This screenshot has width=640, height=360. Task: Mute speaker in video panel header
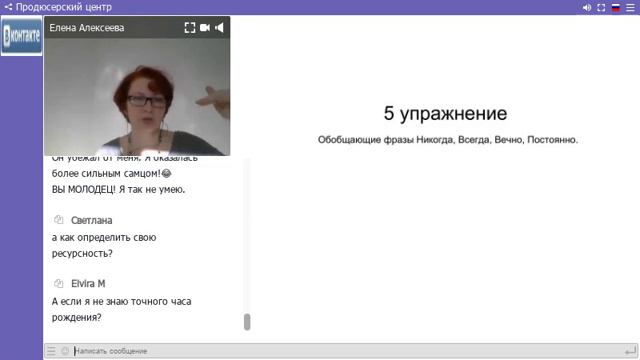click(x=220, y=28)
